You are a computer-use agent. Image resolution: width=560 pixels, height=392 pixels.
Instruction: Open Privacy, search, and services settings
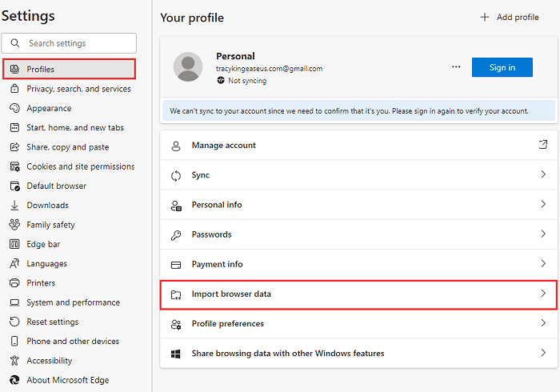point(78,89)
